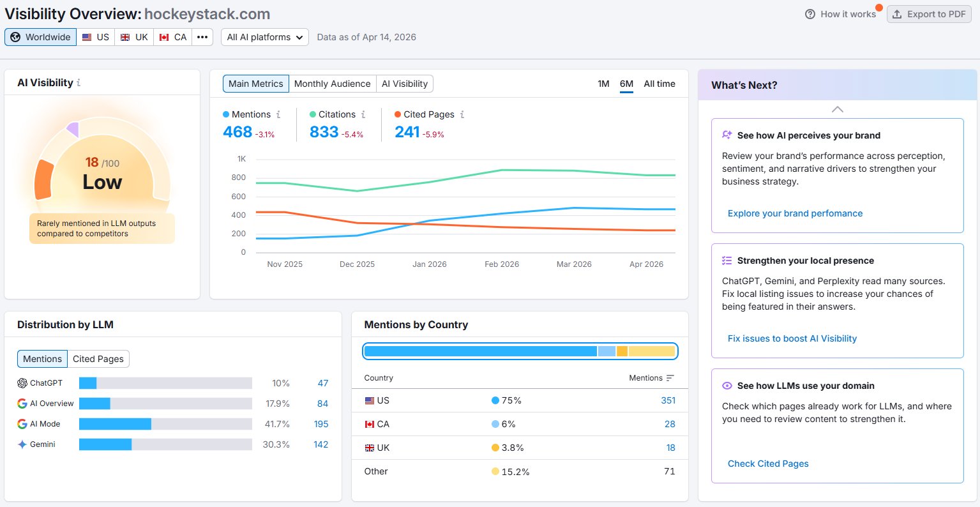Screen dimensions: 980x507
Task: Open Explore your brand perfomance link
Action: tap(795, 213)
